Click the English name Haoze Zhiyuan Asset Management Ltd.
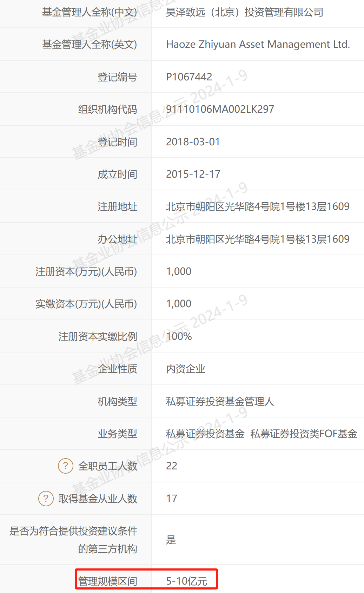Viewport: 364px width, 593px height. [258, 45]
